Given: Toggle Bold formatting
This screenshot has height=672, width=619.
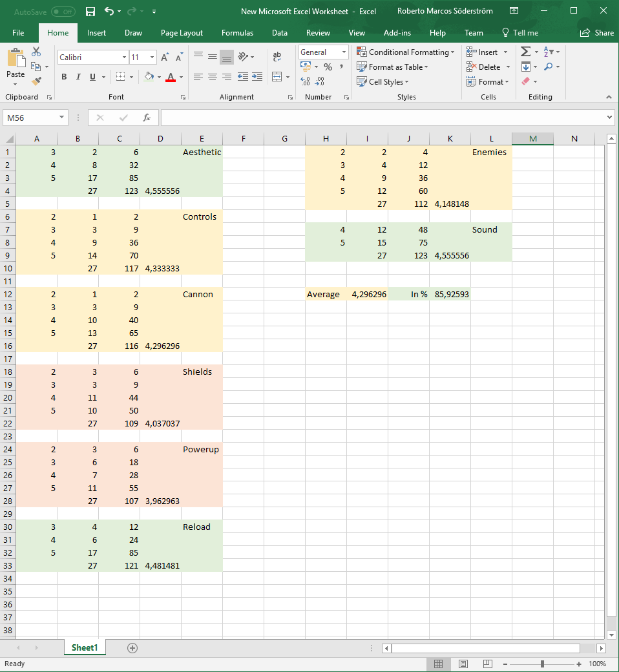Looking at the screenshot, I should tap(64, 77).
